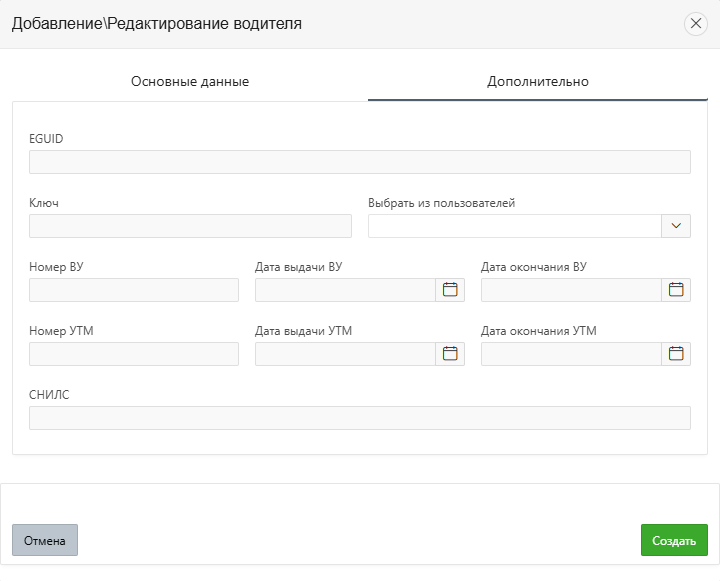The height and width of the screenshot is (581, 720).
Task: Focus the СНИЛС input field
Action: (x=360, y=418)
